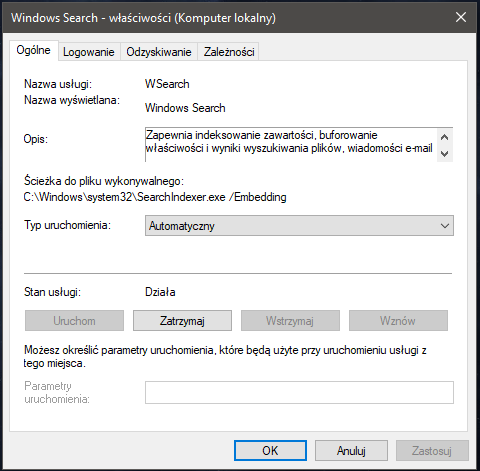
Task: Click the Zatrzymaj button
Action: tap(182, 321)
